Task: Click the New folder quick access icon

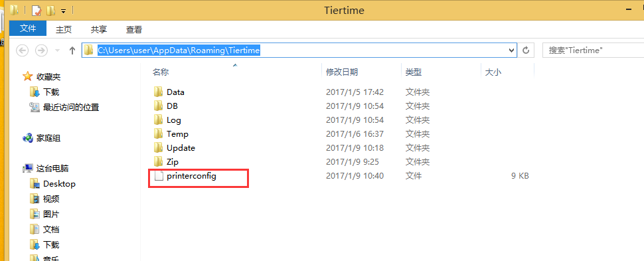Action: point(51,10)
